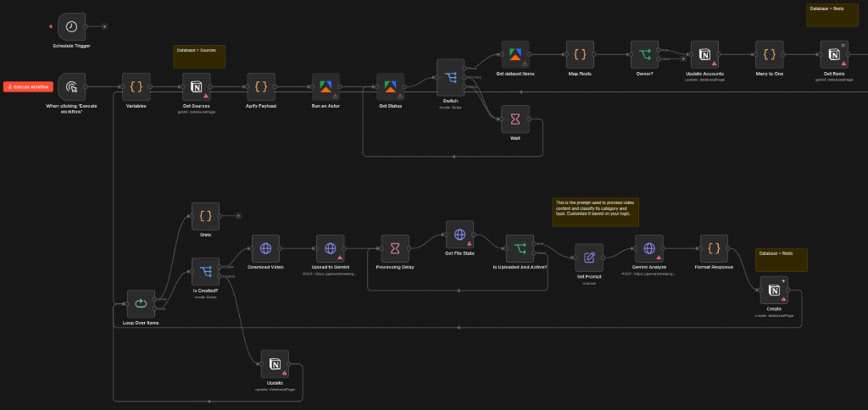Select the Is Uploaded And Active? node
The height and width of the screenshot is (410, 868).
[520, 248]
